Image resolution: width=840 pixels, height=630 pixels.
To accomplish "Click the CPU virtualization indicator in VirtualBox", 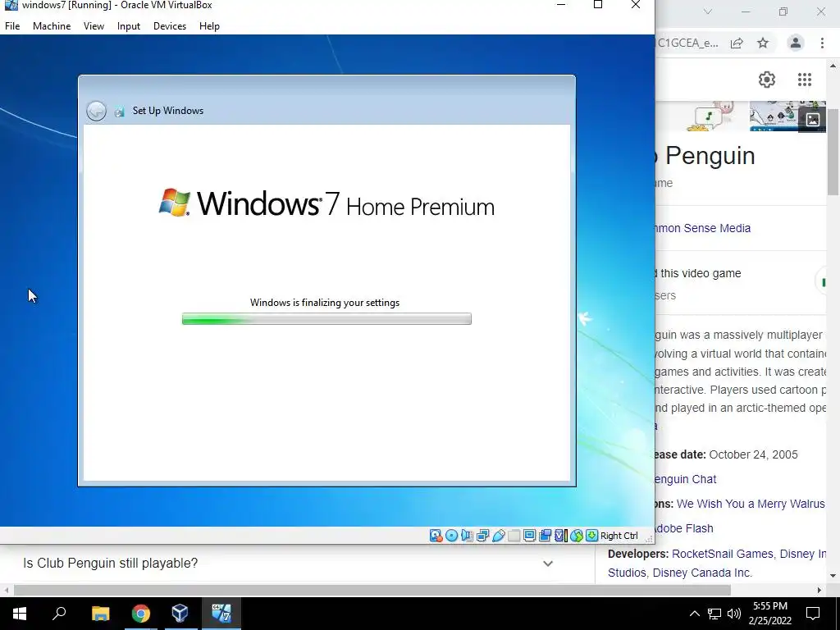I will point(560,535).
